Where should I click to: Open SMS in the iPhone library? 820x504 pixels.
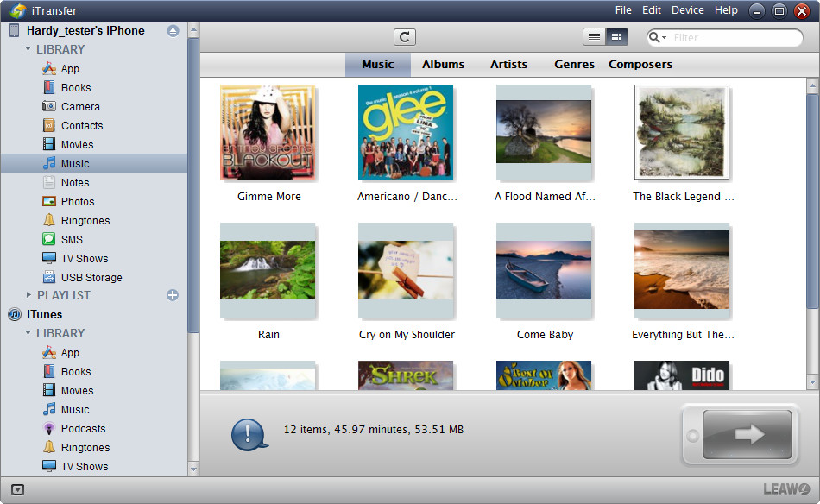[x=72, y=240]
